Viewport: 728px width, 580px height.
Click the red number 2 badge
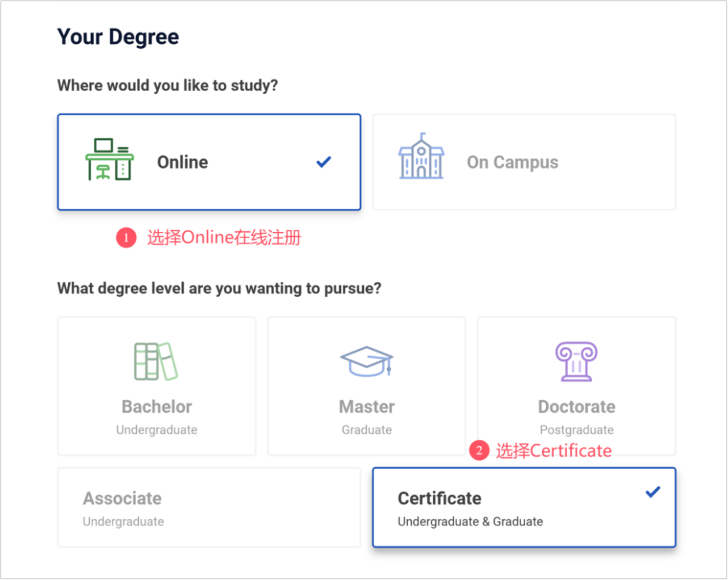coord(479,451)
